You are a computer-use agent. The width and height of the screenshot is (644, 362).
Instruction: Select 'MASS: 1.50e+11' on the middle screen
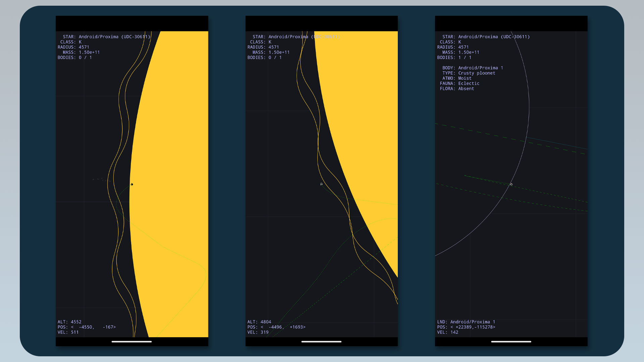[271, 52]
